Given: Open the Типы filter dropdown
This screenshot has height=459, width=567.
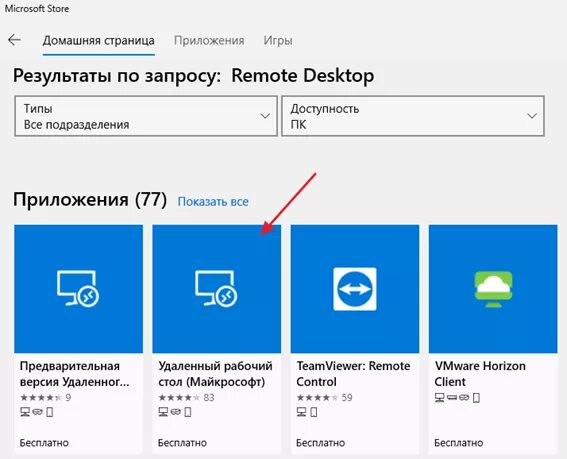Looking at the screenshot, I should (x=146, y=116).
